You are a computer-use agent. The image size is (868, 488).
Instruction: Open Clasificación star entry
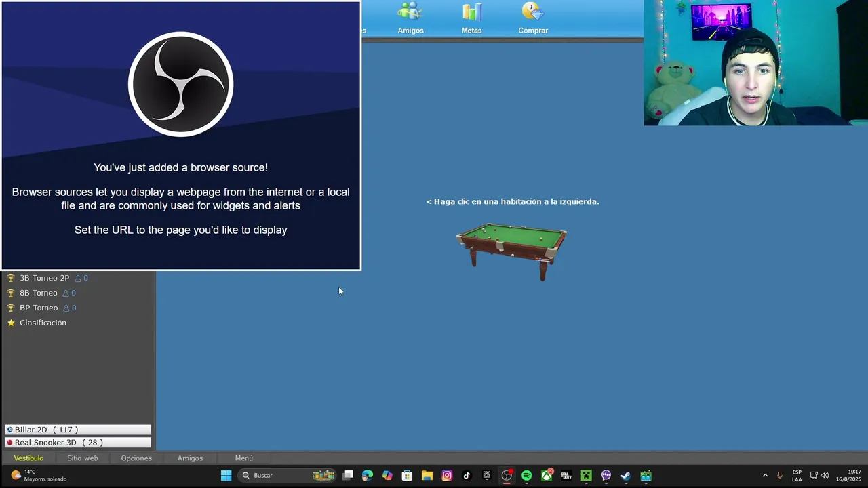(x=37, y=323)
